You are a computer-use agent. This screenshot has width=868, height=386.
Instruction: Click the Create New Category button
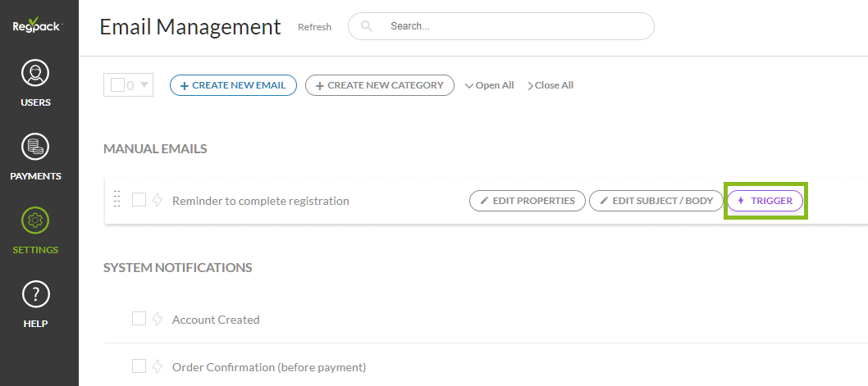379,85
